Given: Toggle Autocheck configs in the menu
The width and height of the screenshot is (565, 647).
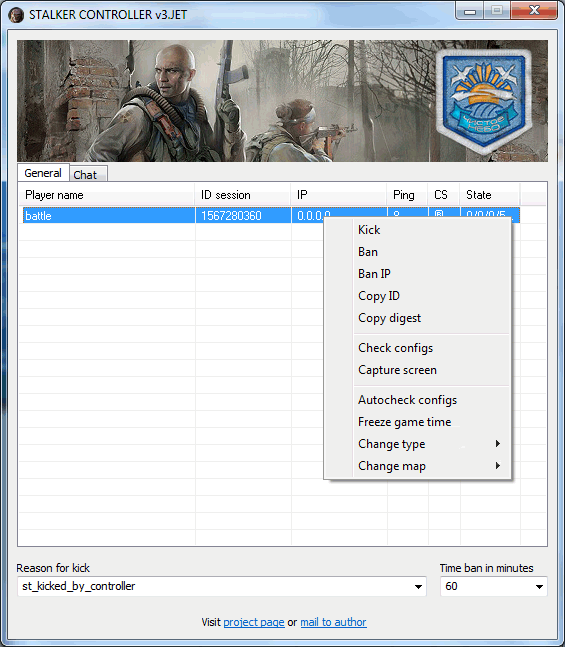Looking at the screenshot, I should point(417,400).
